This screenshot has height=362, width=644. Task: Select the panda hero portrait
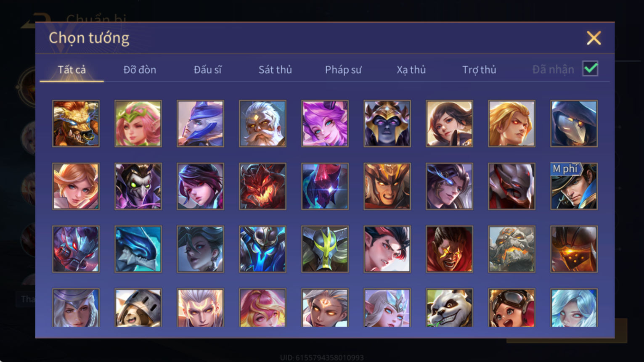(449, 308)
